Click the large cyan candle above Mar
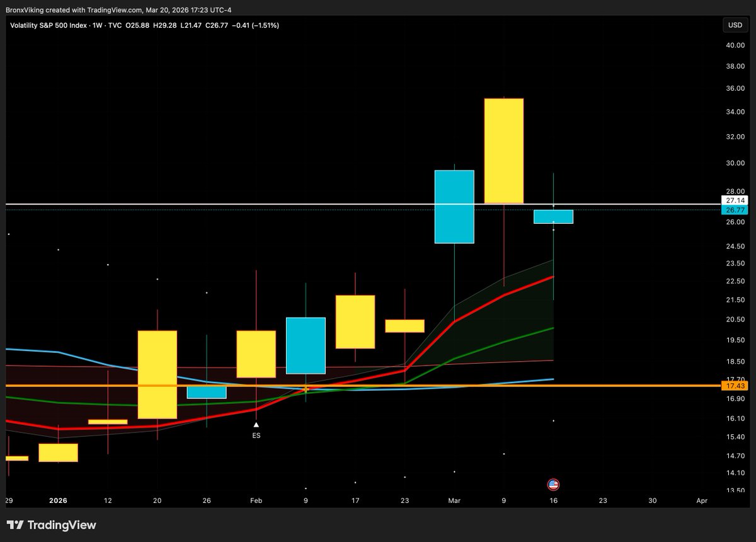756x542 pixels. (x=454, y=207)
